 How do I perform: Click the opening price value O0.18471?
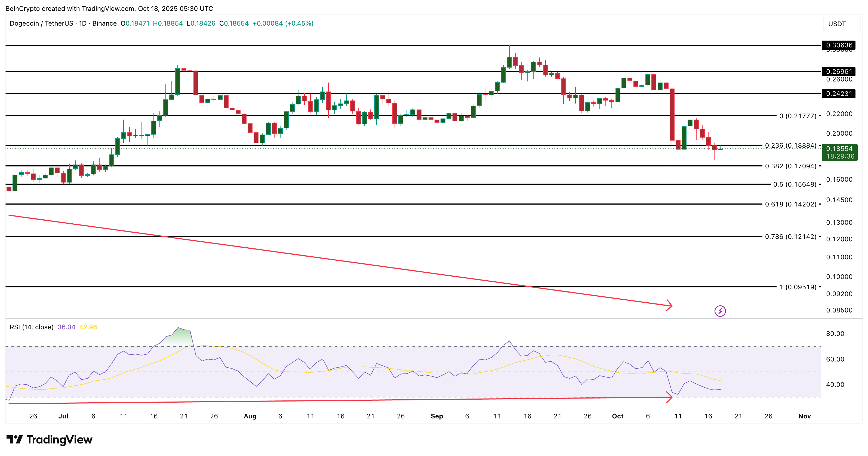pos(134,24)
